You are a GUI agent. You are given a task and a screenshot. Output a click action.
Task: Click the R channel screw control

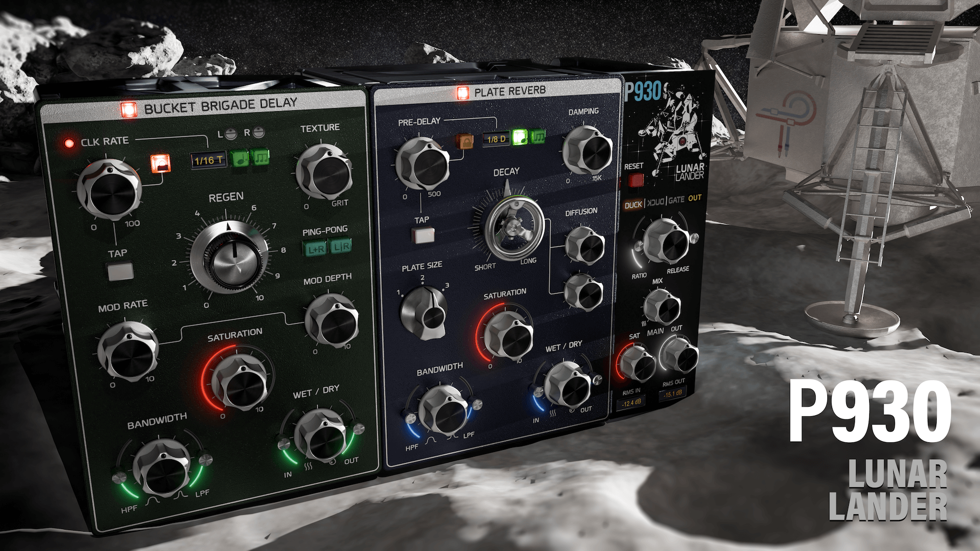click(x=259, y=133)
